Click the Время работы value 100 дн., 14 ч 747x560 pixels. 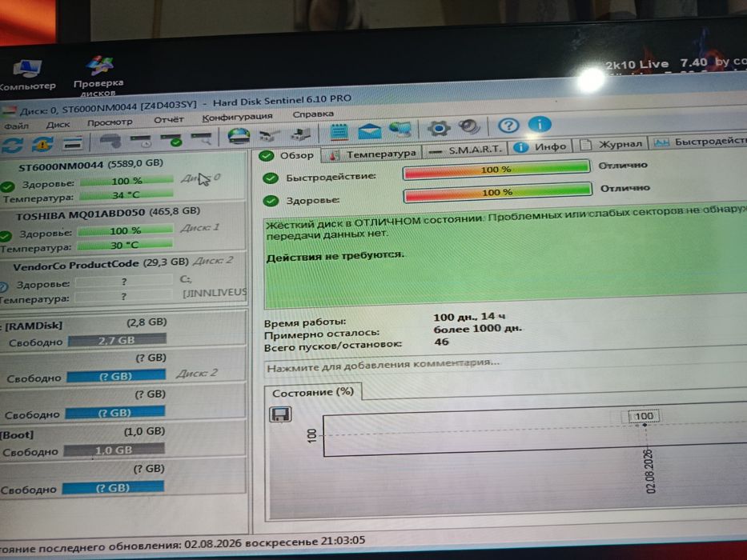pos(469,317)
